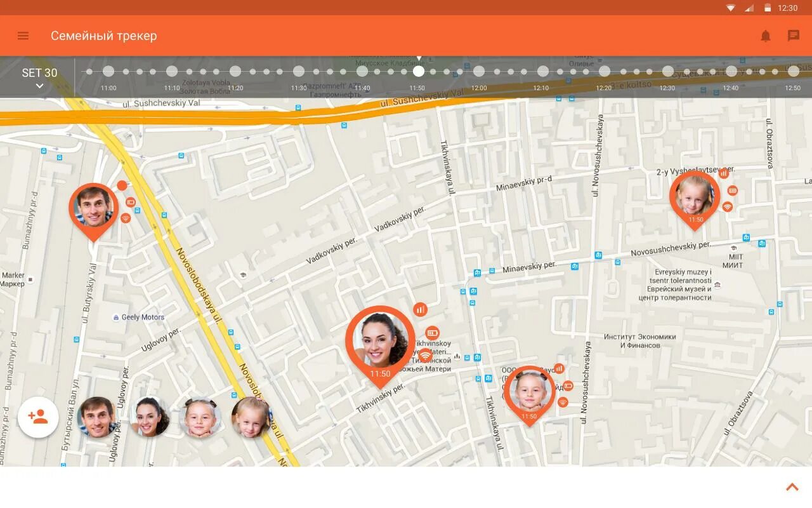Tap the Novosushchevskiy per. street label
Screen dimensions: 812x508
(672, 249)
